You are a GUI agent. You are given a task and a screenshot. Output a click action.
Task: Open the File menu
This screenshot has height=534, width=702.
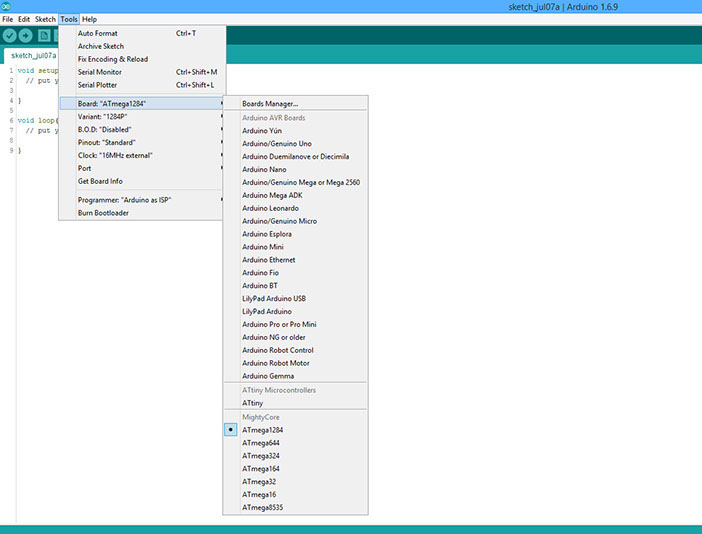(8, 19)
